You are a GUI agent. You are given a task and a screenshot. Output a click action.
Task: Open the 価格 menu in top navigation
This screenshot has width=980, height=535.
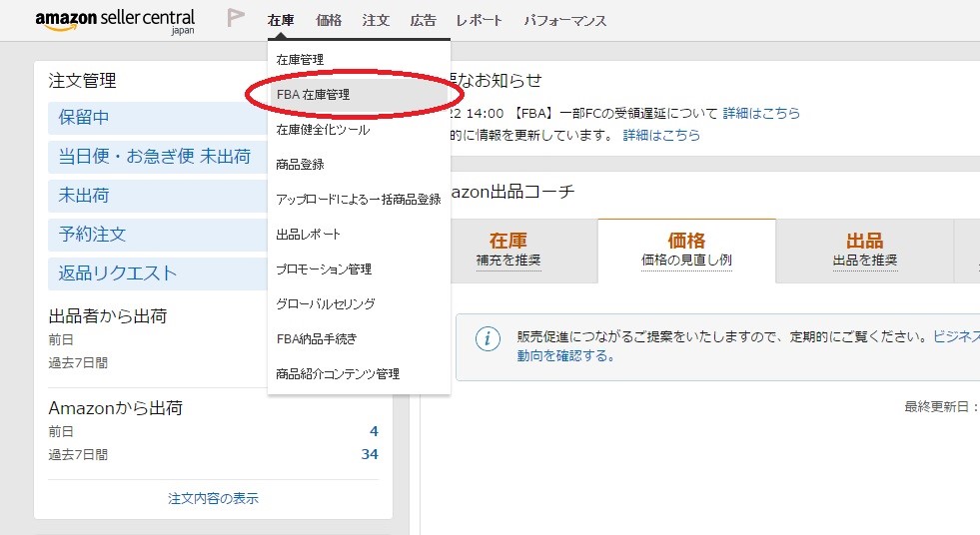click(329, 21)
